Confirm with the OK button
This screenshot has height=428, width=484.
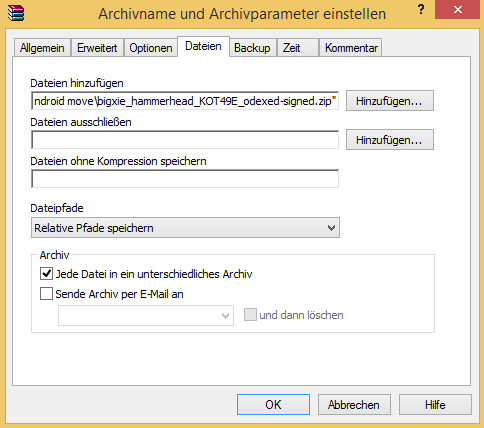click(273, 405)
